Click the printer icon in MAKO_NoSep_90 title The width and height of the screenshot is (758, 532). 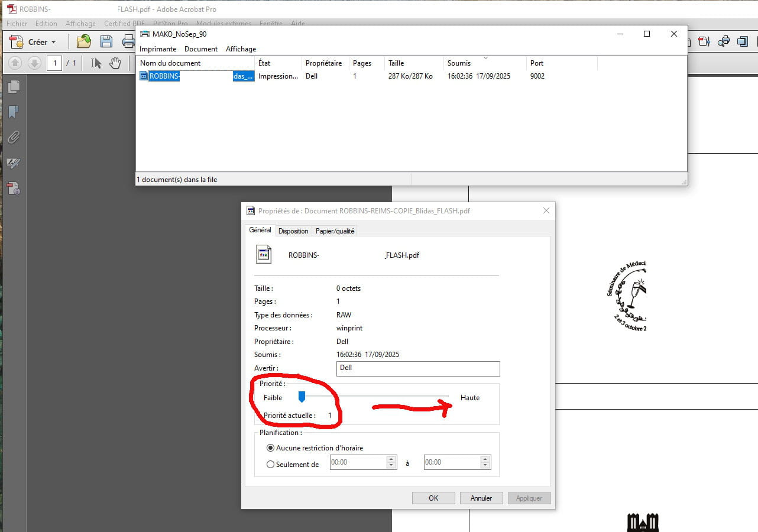(145, 34)
